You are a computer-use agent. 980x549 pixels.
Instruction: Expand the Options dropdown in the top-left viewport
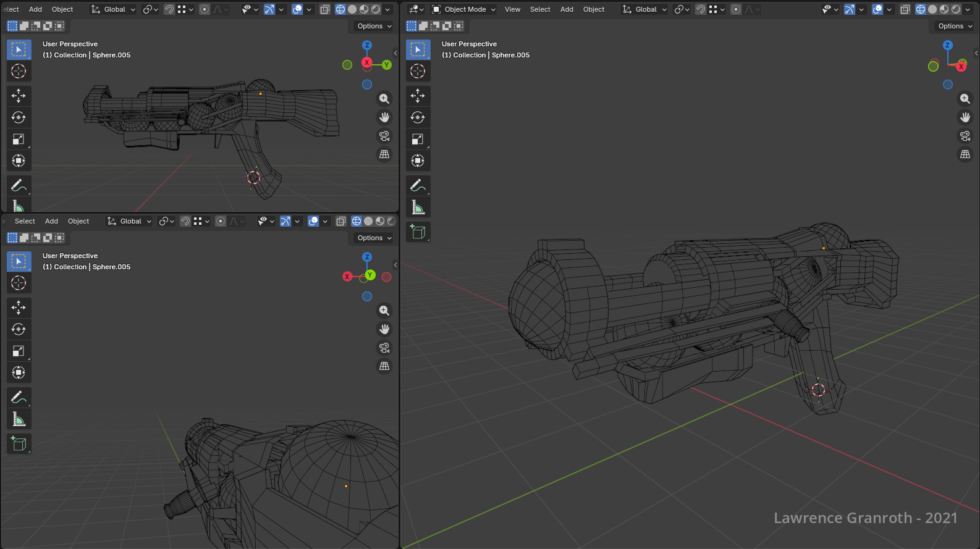(374, 26)
